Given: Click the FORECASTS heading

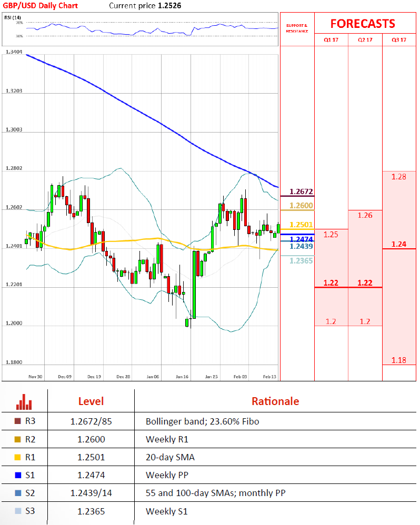Looking at the screenshot, I should point(363,24).
